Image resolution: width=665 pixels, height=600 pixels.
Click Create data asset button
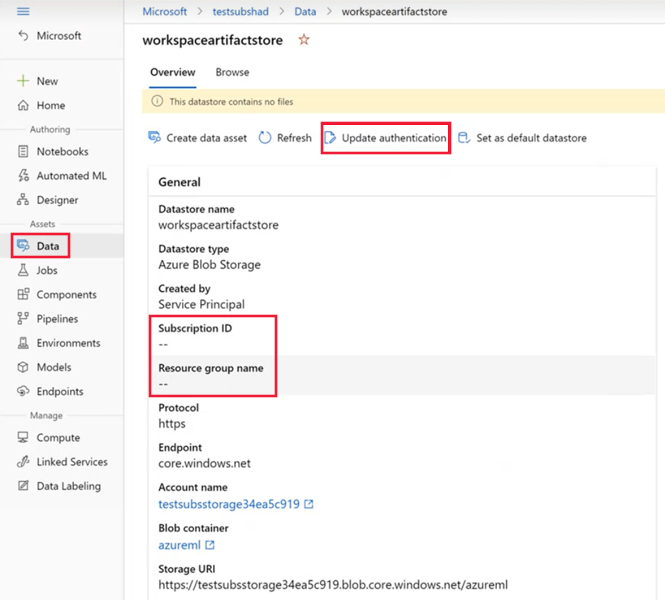coord(197,138)
